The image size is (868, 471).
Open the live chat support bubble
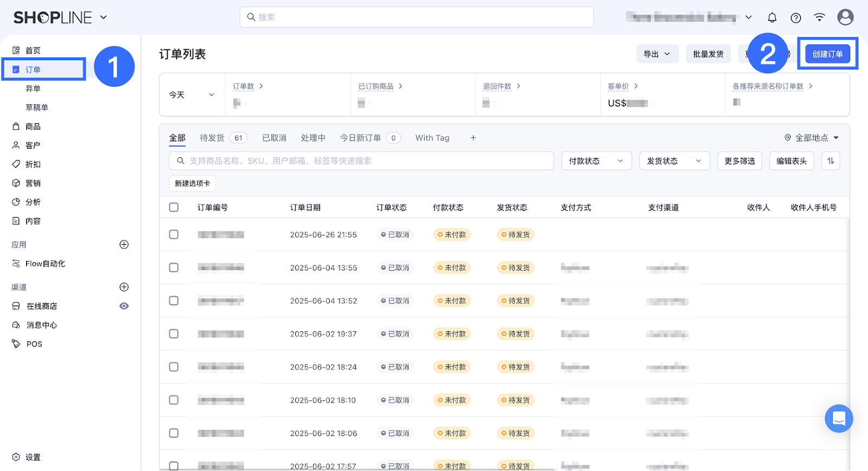point(839,418)
